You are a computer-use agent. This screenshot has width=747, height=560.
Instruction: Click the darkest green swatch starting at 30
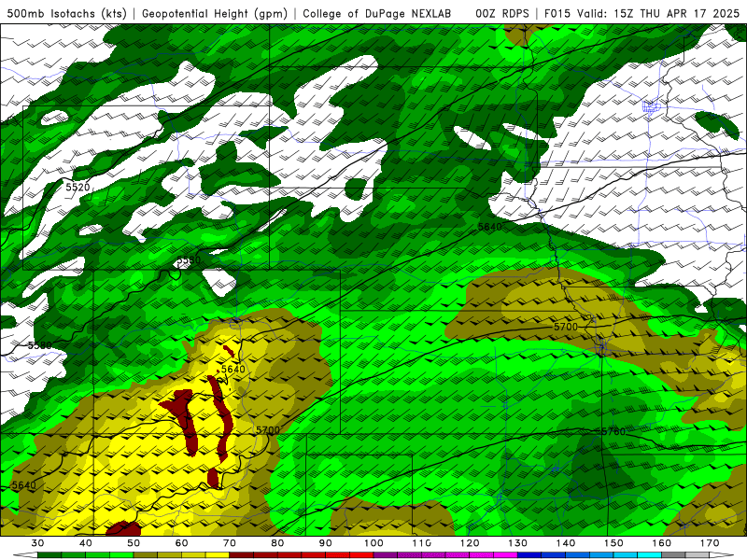click(49, 555)
